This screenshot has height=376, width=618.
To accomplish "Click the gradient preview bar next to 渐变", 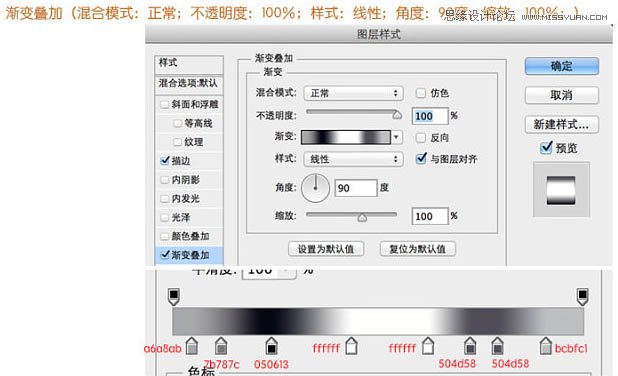I will pos(346,137).
